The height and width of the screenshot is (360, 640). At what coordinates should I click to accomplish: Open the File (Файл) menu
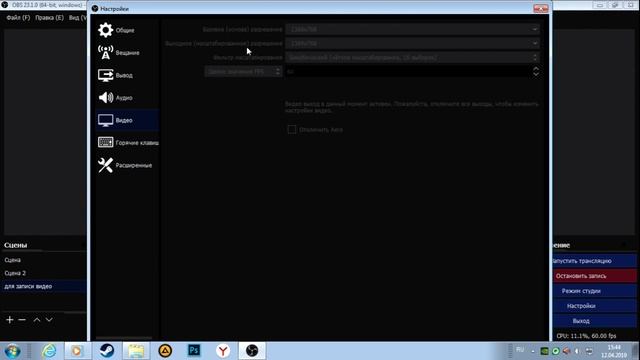[x=18, y=18]
